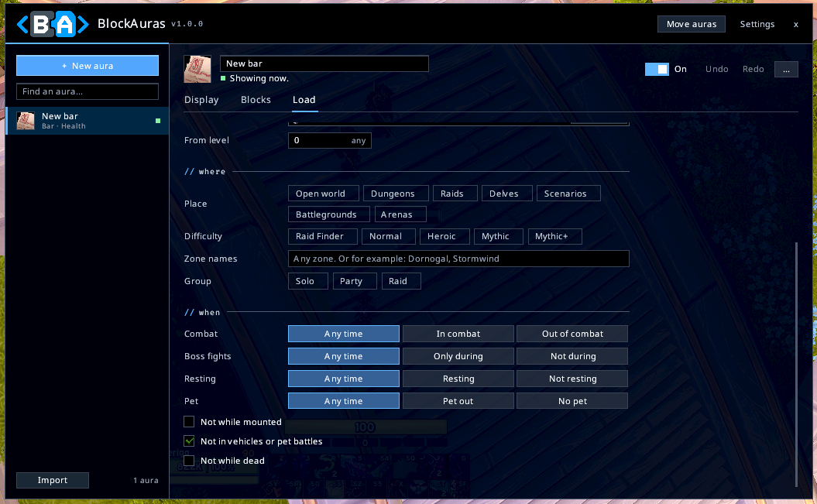This screenshot has width=817, height=504.
Task: Enable Not while mounted checkbox
Action: click(x=189, y=422)
